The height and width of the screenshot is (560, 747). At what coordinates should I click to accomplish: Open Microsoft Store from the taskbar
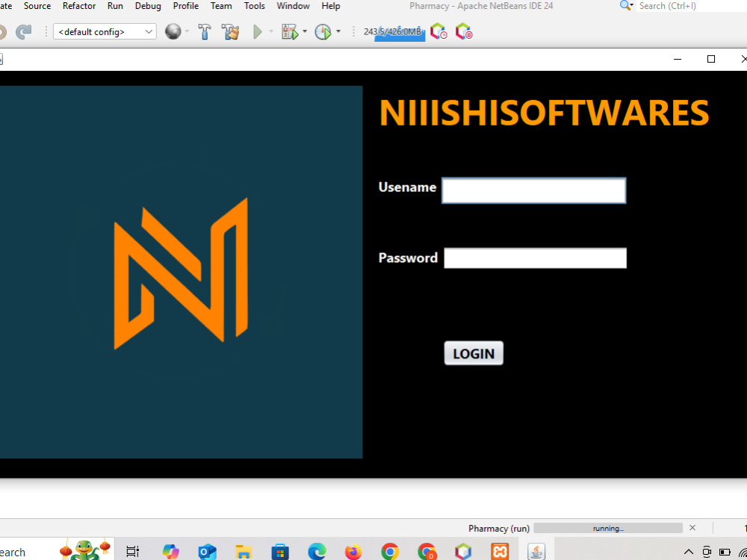pos(280,552)
